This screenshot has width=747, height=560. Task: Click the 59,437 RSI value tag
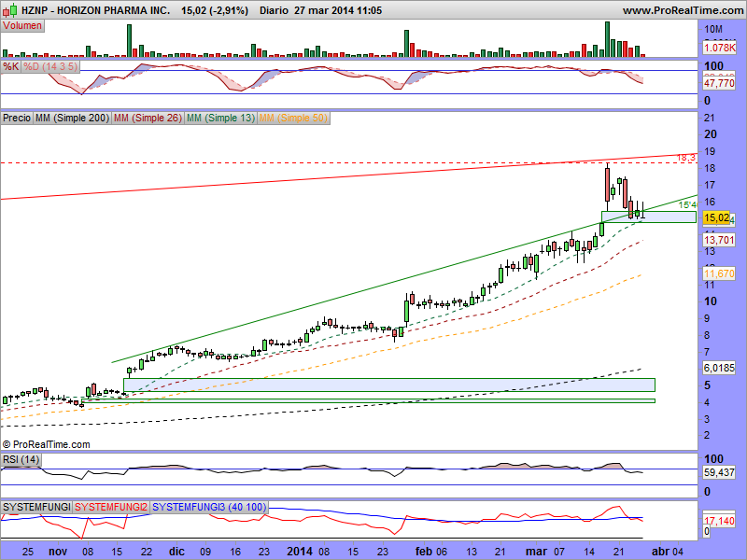(719, 473)
